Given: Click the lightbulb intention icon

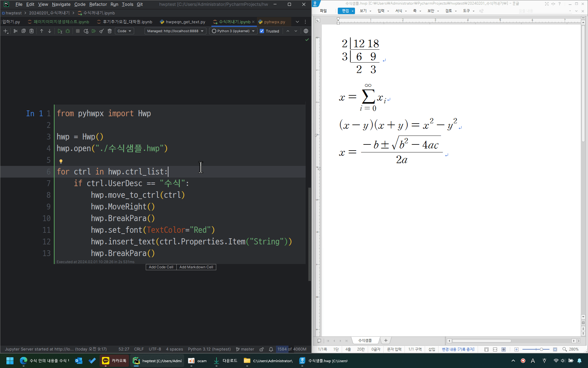Looking at the screenshot, I should (61, 161).
